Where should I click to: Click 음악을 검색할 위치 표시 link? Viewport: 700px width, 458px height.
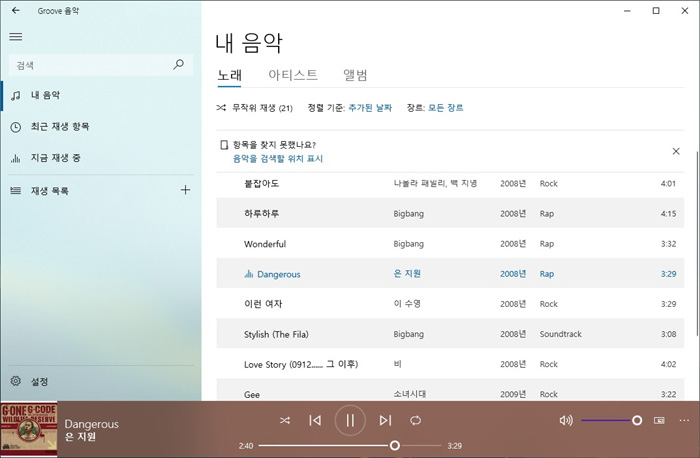pos(278,159)
